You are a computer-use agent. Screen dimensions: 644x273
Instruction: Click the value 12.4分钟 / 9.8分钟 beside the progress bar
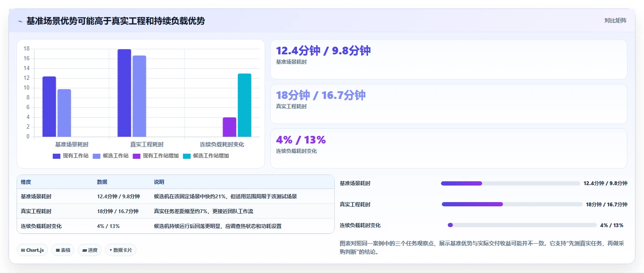pyautogui.click(x=605, y=183)
